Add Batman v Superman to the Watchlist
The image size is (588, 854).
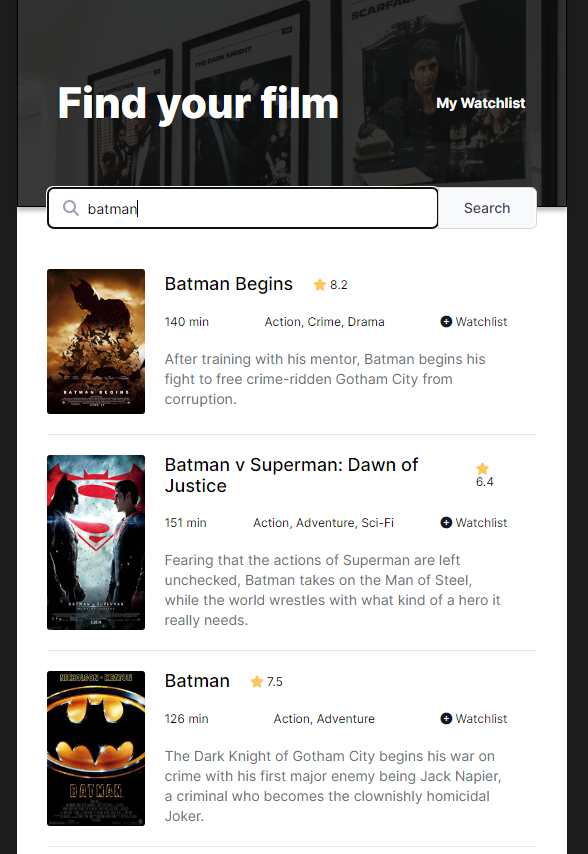[x=472, y=522]
